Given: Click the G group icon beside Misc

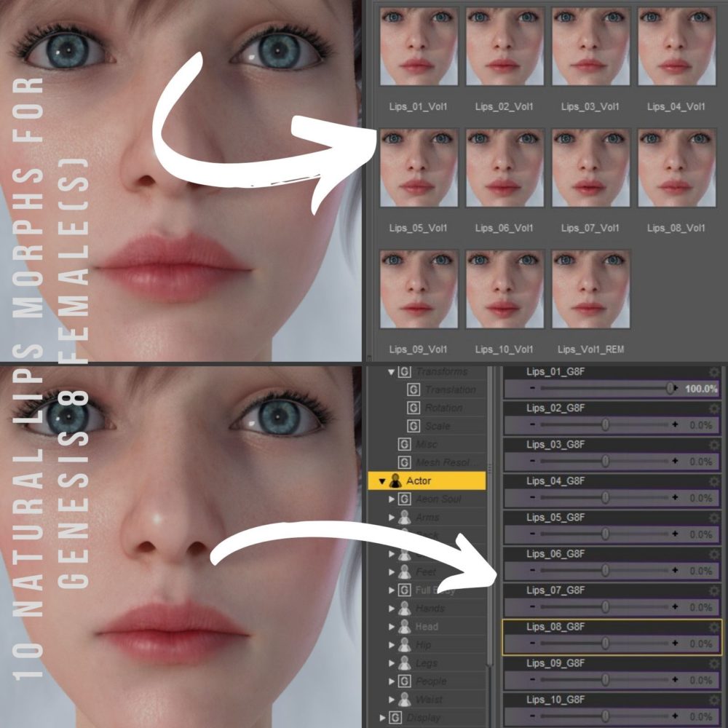Looking at the screenshot, I should tap(404, 444).
